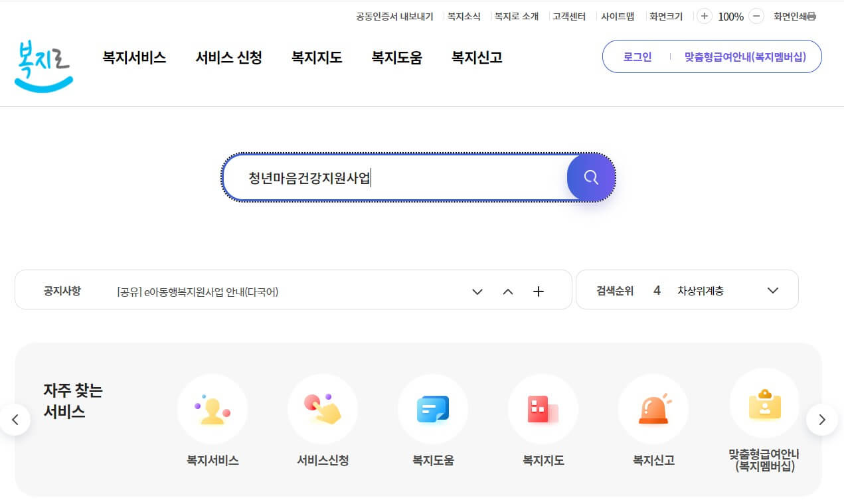Show the next notice with the down chevron
This screenshot has height=504, width=844.
[477, 291]
